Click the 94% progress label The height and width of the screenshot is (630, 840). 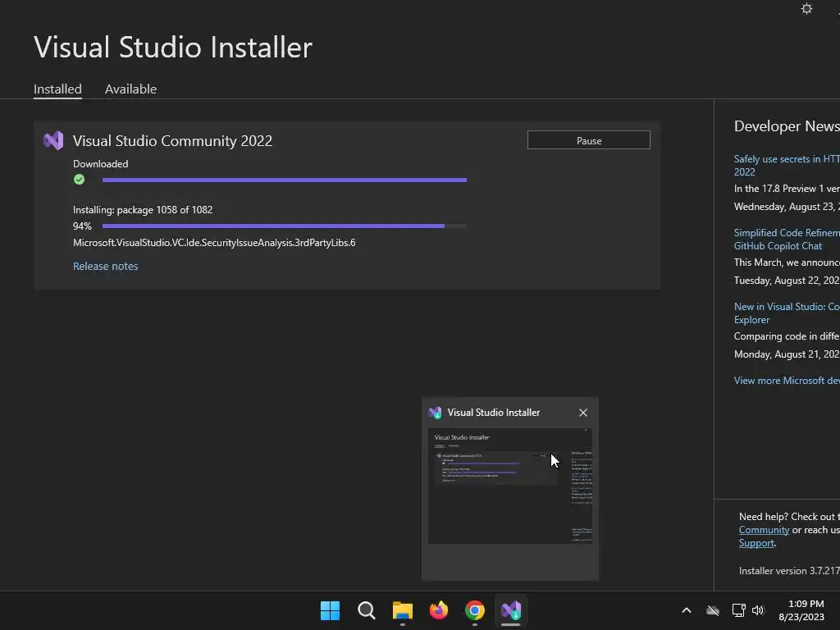click(x=83, y=226)
